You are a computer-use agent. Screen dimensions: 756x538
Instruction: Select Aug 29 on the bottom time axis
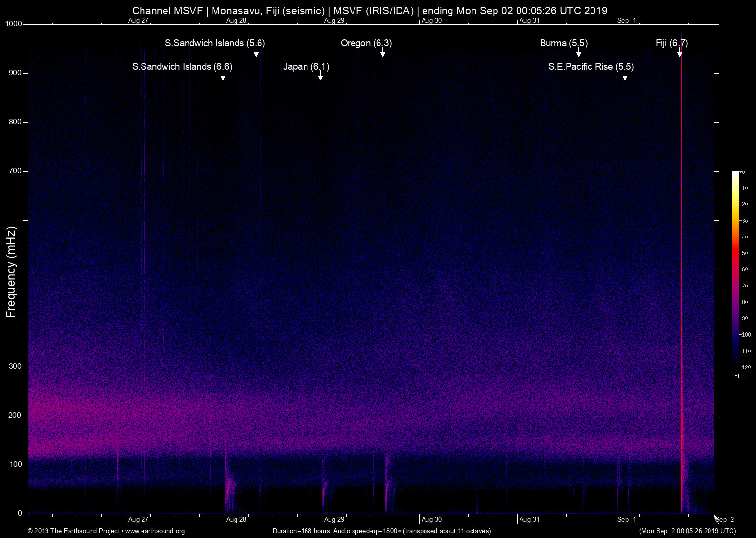coord(334,520)
